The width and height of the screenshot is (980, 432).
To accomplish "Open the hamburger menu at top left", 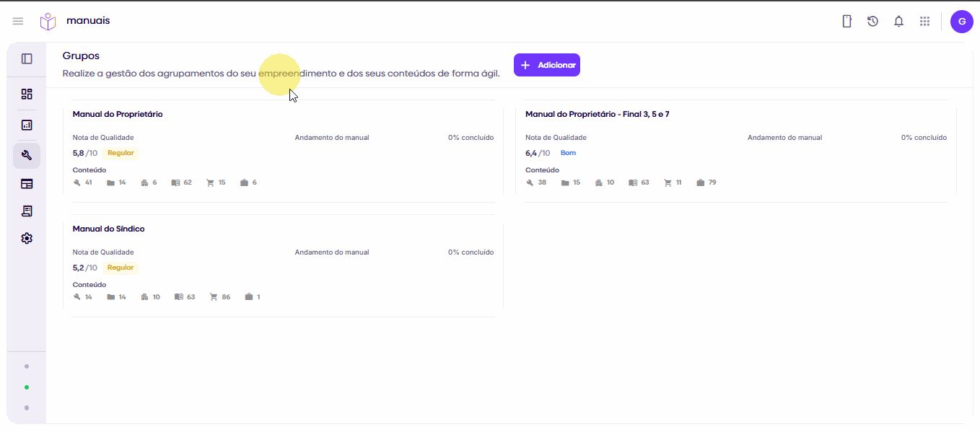I will pos(18,22).
